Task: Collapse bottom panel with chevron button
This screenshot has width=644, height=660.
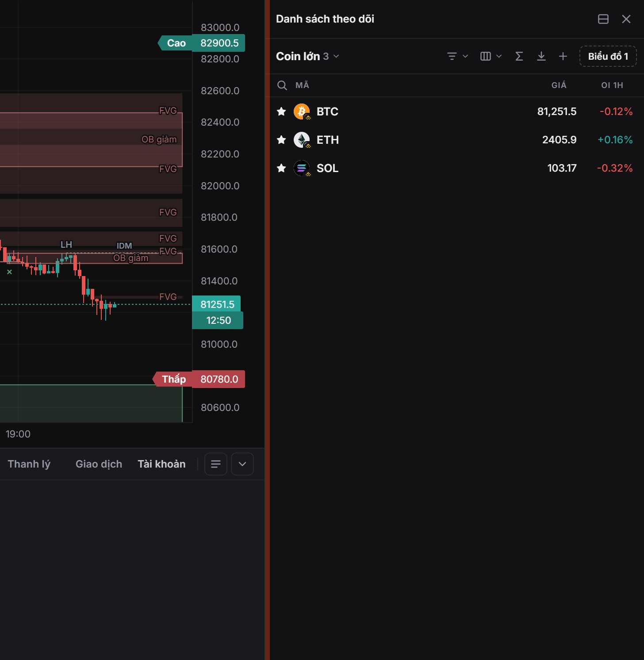Action: pos(242,464)
